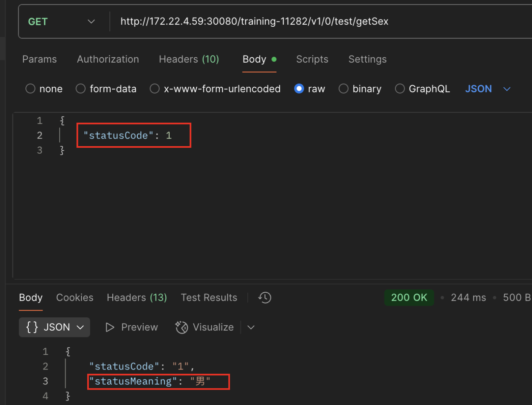Choose x-www-form-urlencoded body type
Image resolution: width=532 pixels, height=405 pixels.
click(x=155, y=89)
